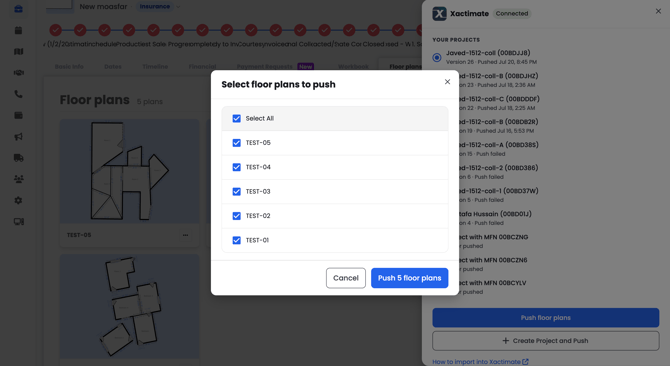670x366 pixels.
Task: Click the handshake icon in sidebar
Action: coord(18,73)
